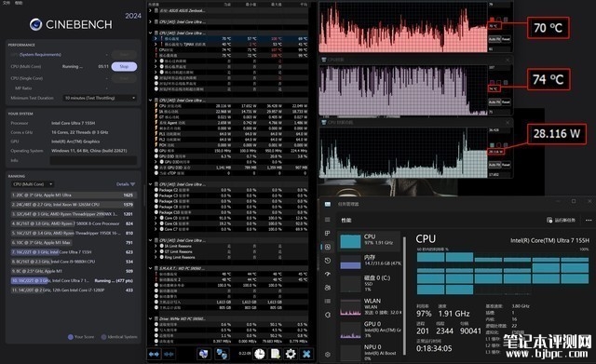
Task: Open the CPU (Multi Core) ranking dropdown
Action: (33, 184)
